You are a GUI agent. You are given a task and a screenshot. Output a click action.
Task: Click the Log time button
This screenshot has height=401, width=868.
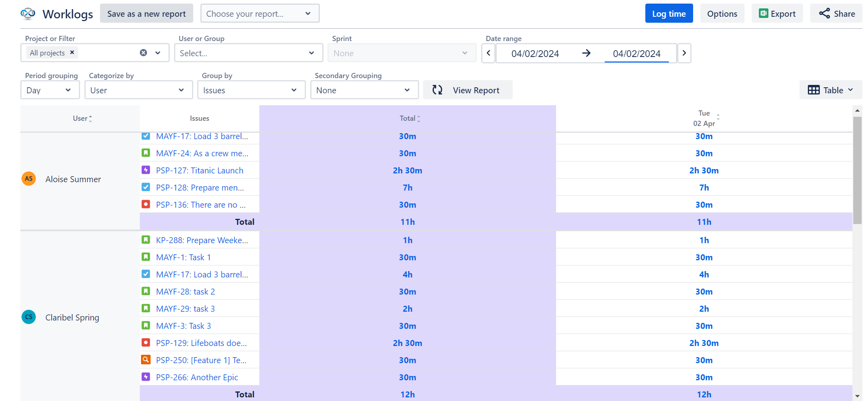(x=669, y=14)
